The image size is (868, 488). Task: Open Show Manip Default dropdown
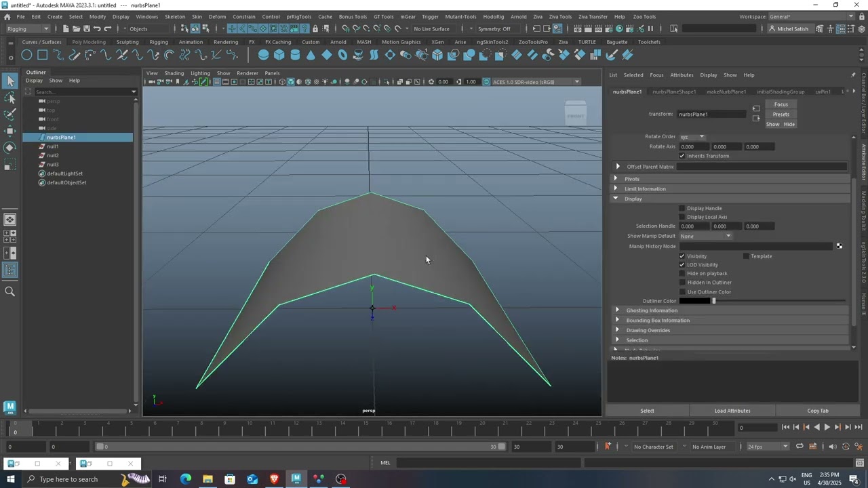[706, 236]
